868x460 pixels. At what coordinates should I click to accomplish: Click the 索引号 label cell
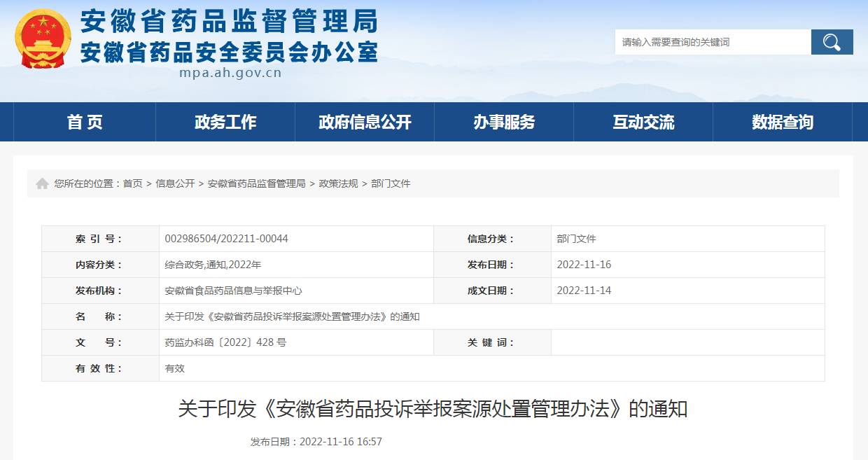point(100,239)
